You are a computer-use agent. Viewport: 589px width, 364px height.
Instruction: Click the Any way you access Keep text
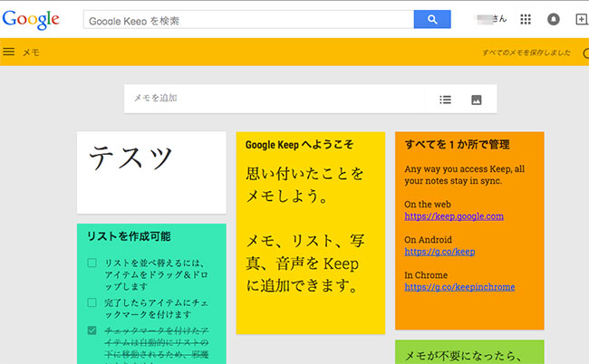coord(464,175)
